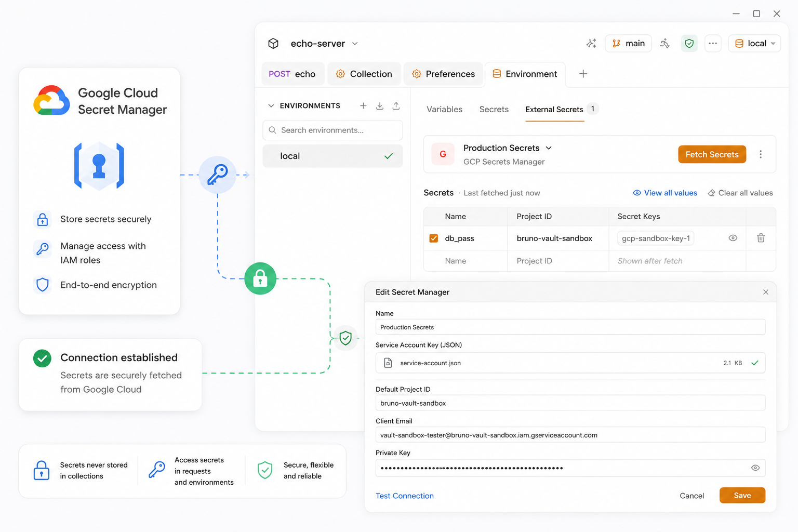Click the service-account.json file icon
798x532 pixels.
pos(388,363)
